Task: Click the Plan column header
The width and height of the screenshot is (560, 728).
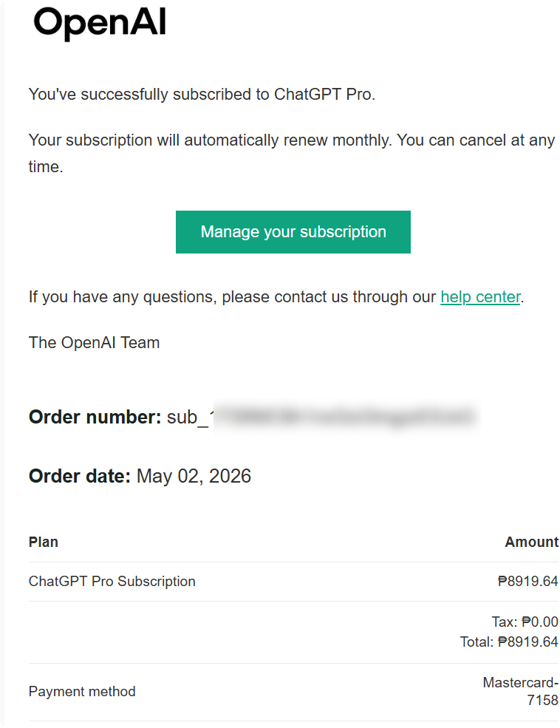Action: pyautogui.click(x=43, y=542)
